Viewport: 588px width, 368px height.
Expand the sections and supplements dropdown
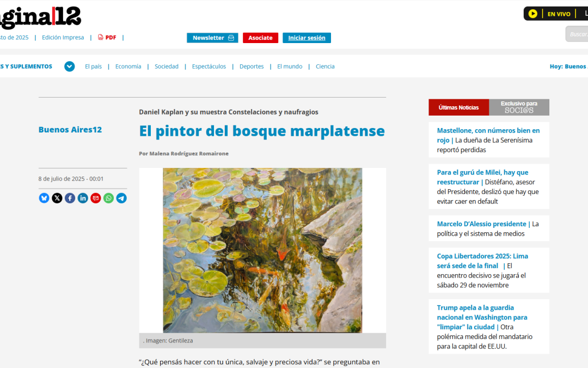pos(69,67)
